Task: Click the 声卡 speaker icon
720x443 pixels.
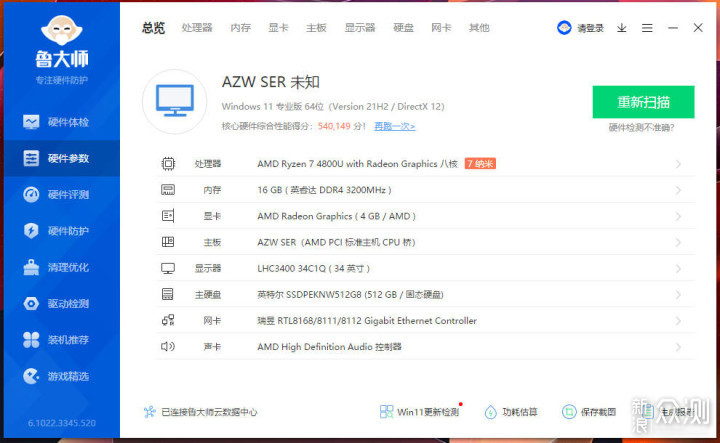Action: [x=168, y=346]
